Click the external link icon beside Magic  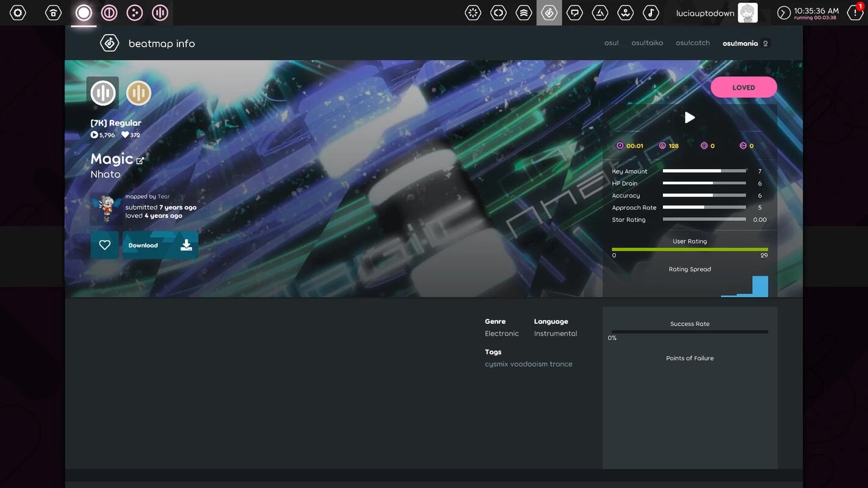click(140, 160)
